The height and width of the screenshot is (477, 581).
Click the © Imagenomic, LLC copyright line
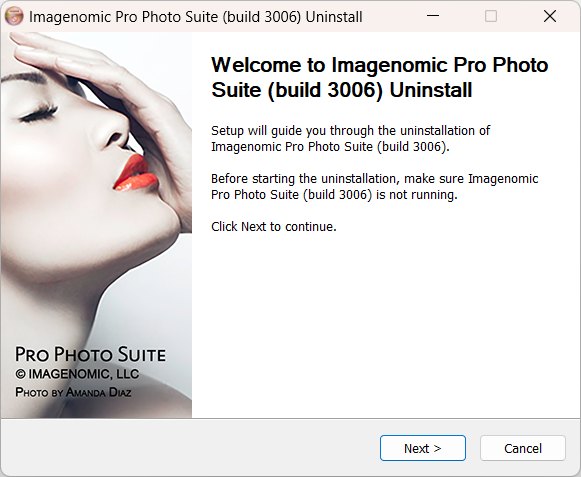pyautogui.click(x=77, y=374)
